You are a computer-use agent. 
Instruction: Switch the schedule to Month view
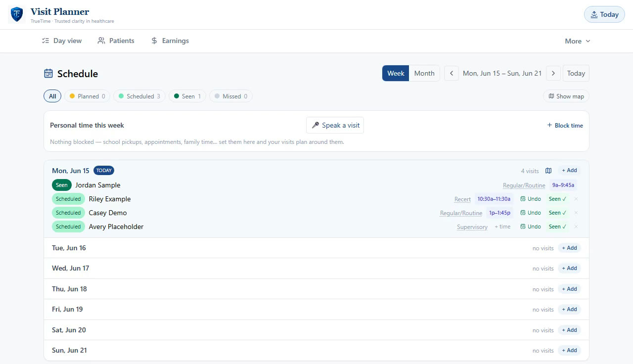click(424, 73)
